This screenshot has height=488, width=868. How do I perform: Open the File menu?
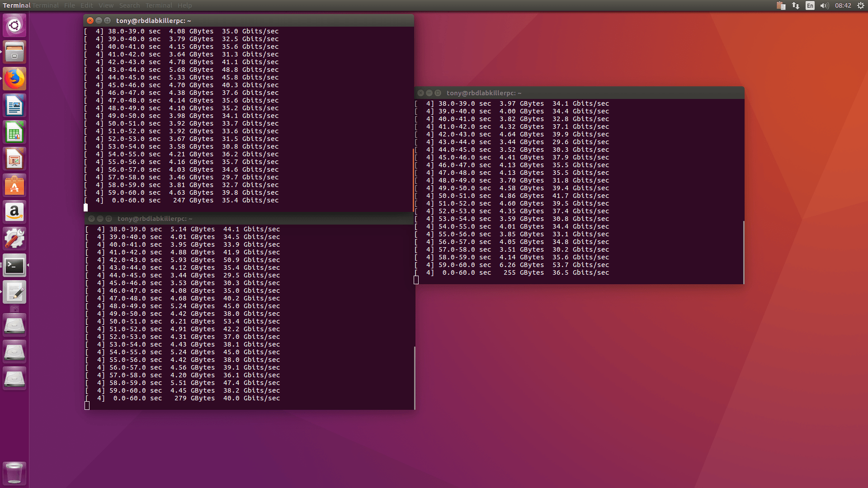[70, 5]
